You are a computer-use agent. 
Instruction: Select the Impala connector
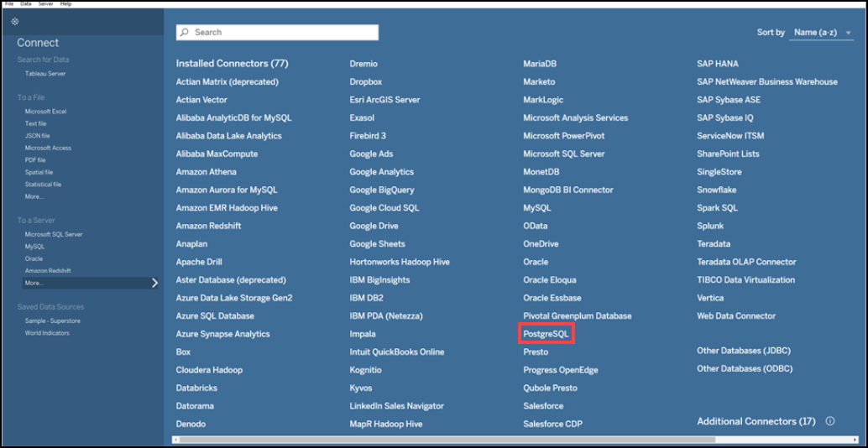click(x=363, y=334)
